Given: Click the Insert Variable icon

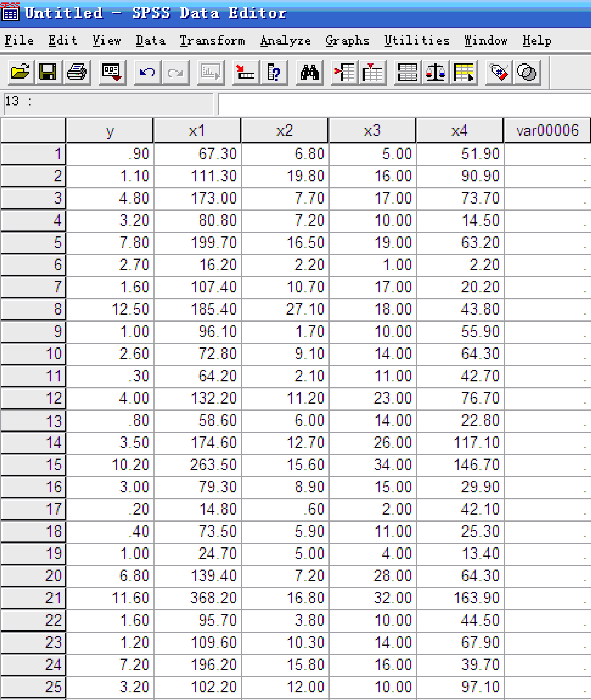Looking at the screenshot, I should (x=373, y=72).
